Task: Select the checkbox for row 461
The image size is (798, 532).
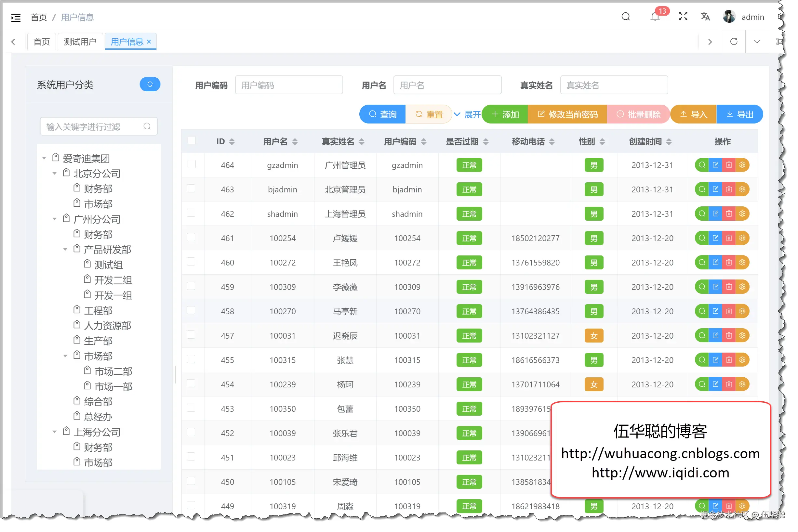Action: (x=192, y=238)
